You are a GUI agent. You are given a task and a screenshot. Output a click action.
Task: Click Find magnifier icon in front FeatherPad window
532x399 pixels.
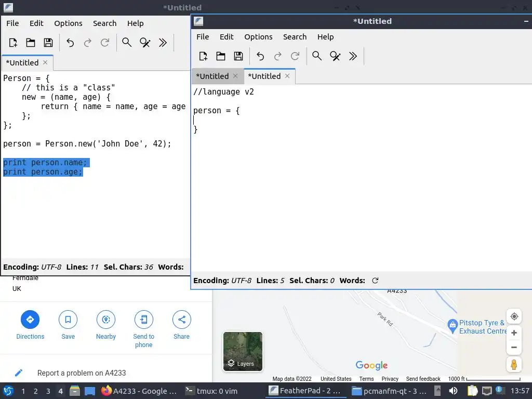tap(317, 56)
